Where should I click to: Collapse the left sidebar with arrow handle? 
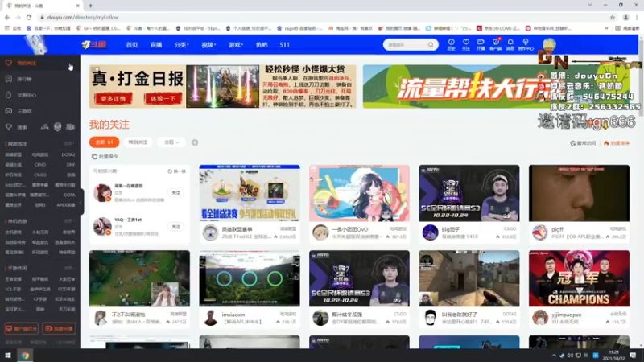(81, 202)
